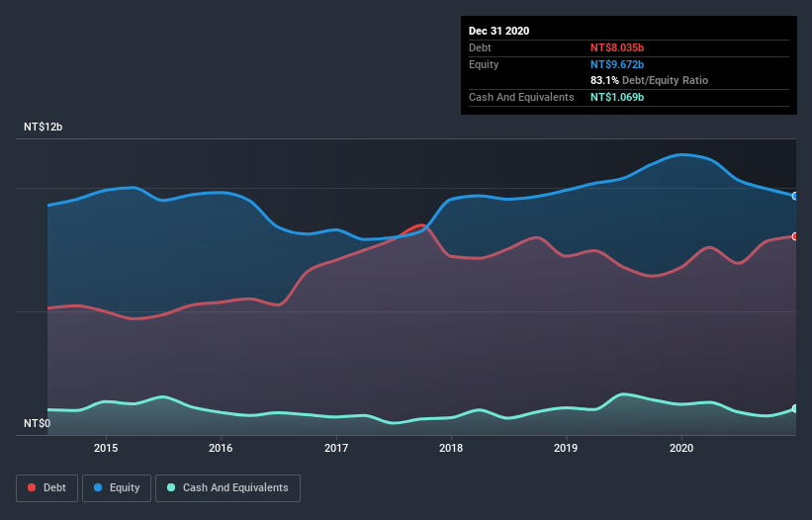Click the blue Equity endpoint marker
The image size is (812, 520).
pyautogui.click(x=795, y=196)
